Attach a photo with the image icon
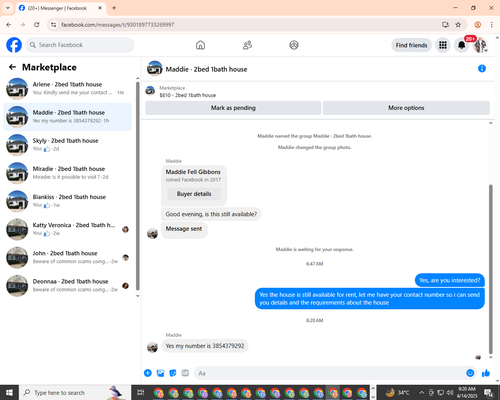This screenshot has height=400, width=500. [x=160, y=373]
